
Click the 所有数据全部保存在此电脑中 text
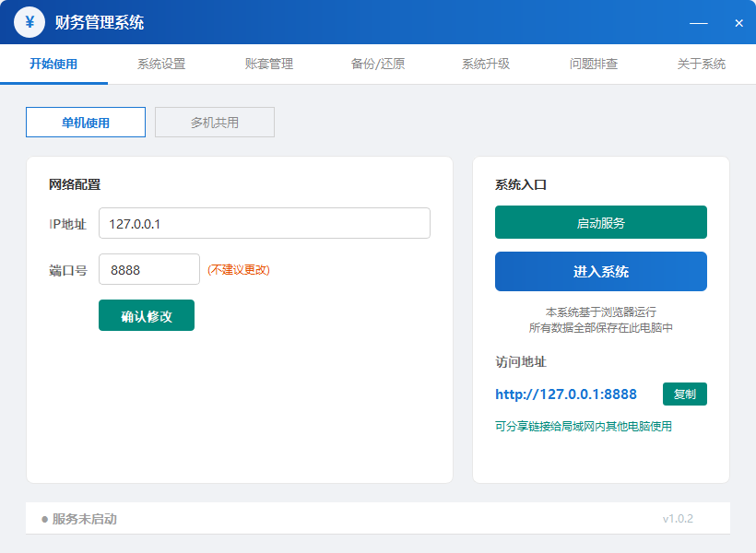click(x=601, y=328)
